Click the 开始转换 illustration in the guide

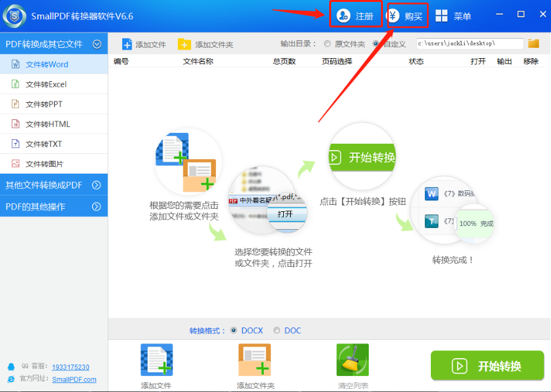[362, 156]
